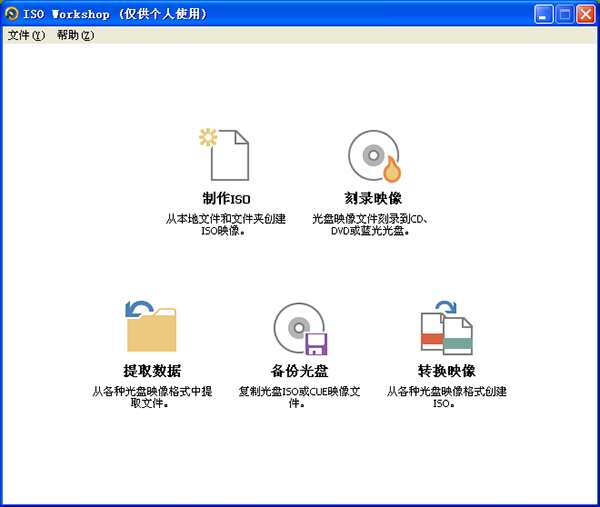Select the 提取数据 heading
Viewport: 600px width, 507px height.
pos(152,371)
